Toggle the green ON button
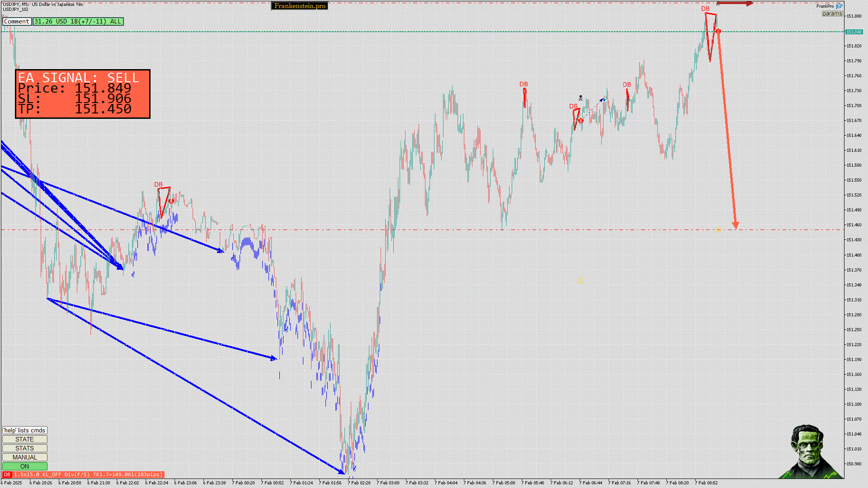Screen dimensions: 868x488 click(24, 466)
